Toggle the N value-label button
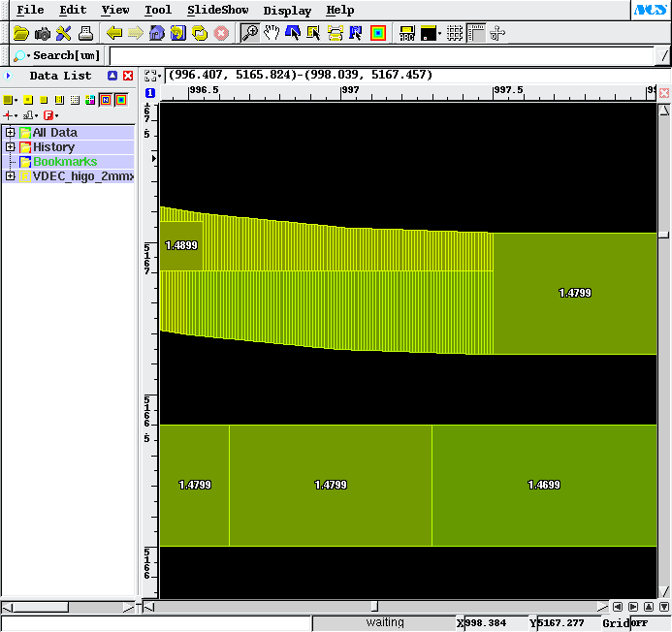The width and height of the screenshot is (672, 632). pyautogui.click(x=106, y=100)
